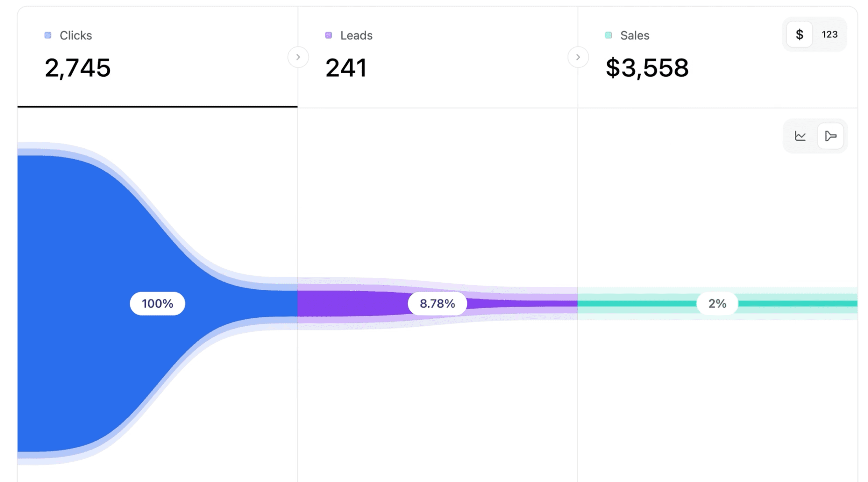Click the chevron between Clicks and Leads
Viewport: 868px width, 482px height.
coord(298,57)
